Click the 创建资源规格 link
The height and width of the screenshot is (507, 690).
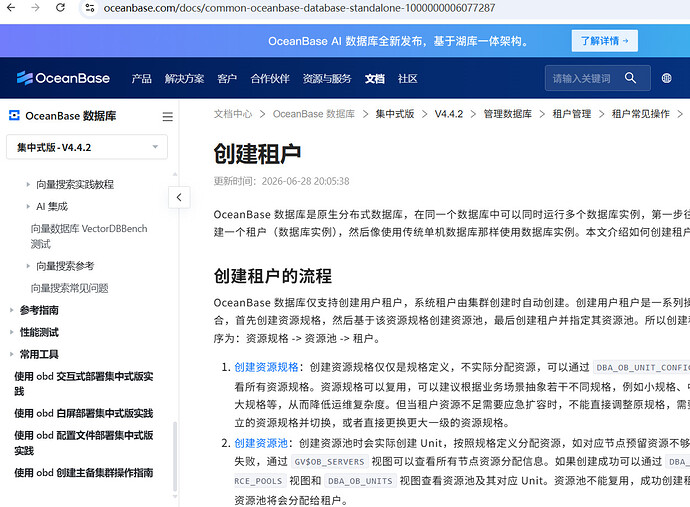point(266,367)
